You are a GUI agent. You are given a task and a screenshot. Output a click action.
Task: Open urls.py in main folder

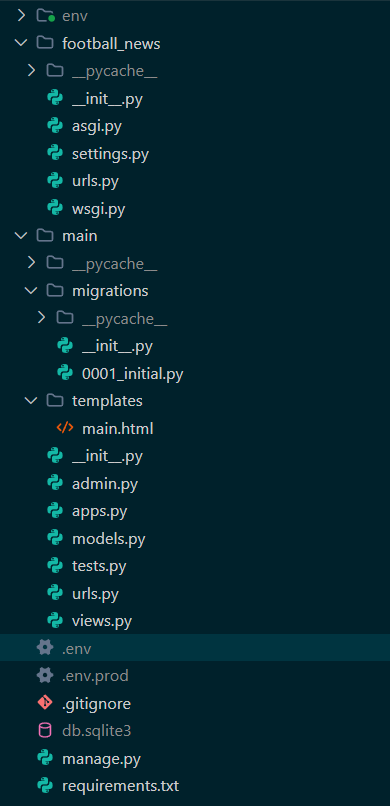(x=95, y=594)
